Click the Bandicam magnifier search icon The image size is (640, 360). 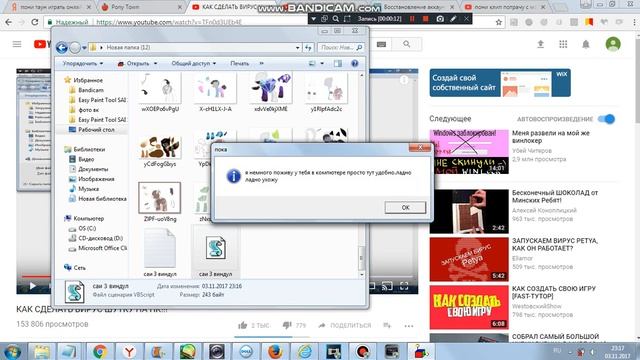[336, 19]
